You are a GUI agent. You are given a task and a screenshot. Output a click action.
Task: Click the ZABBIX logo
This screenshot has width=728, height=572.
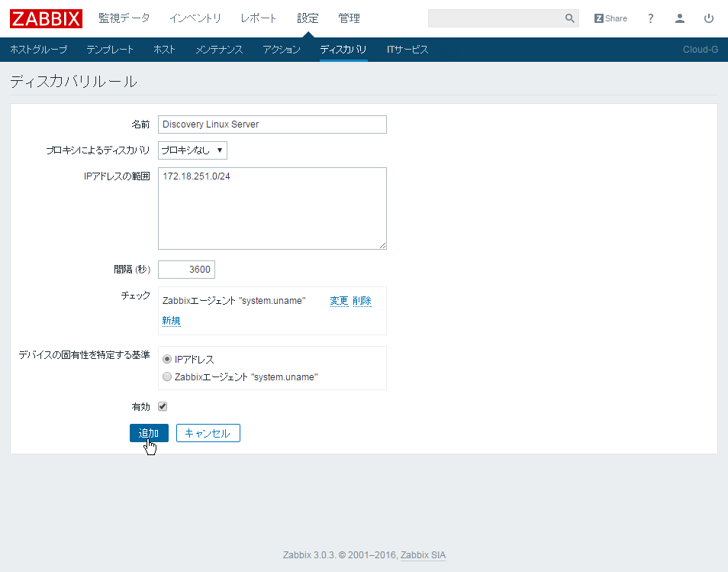[45, 18]
